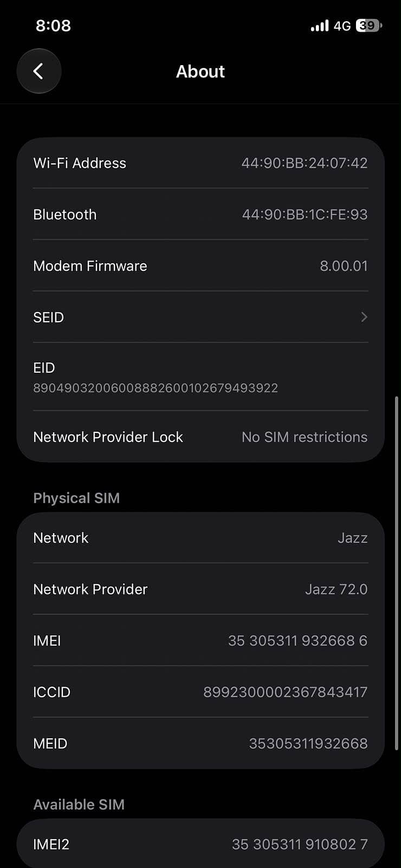
Task: Tap the 8:08 clock in status bar
Action: tap(53, 25)
